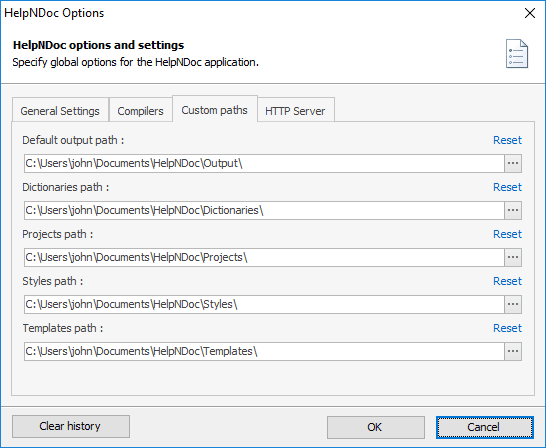Viewport: 546px width, 448px height.
Task: Confirm settings with the OK button
Action: [375, 427]
